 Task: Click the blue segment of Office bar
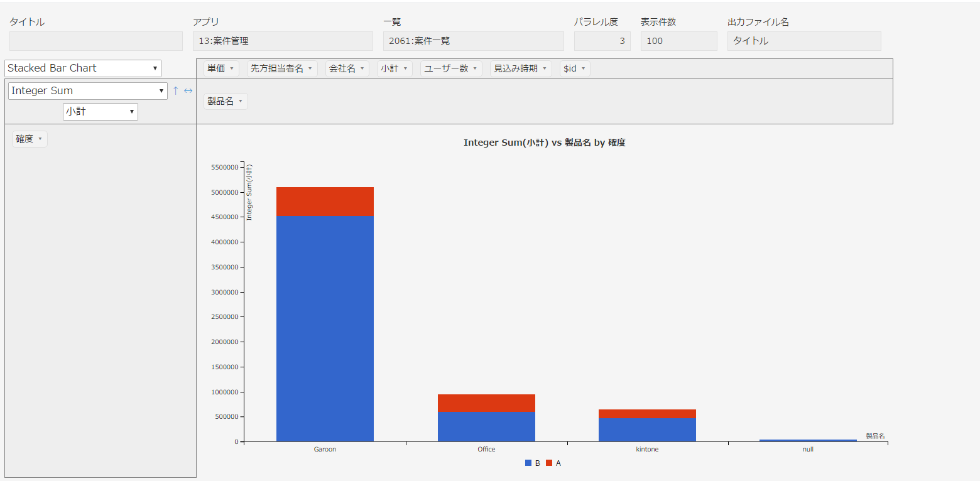(x=486, y=426)
